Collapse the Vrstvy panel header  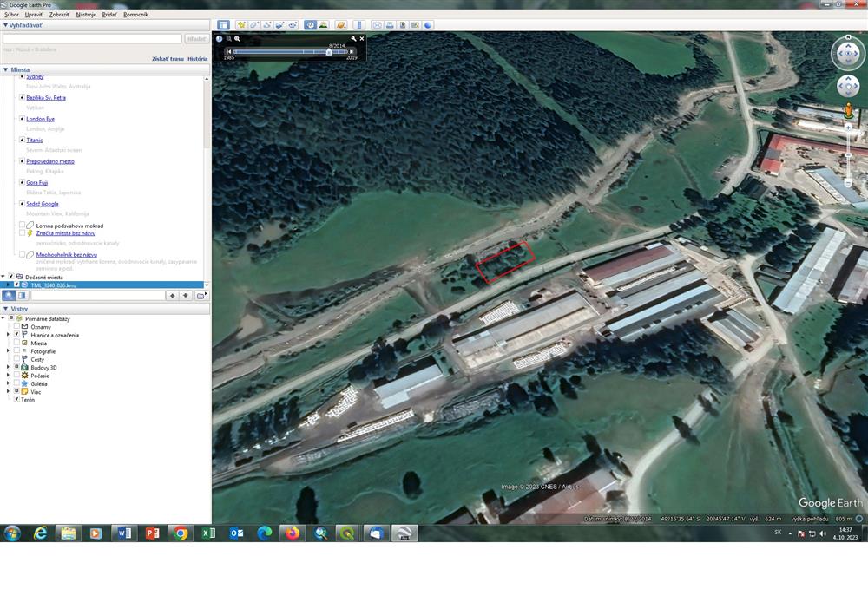(x=5, y=309)
